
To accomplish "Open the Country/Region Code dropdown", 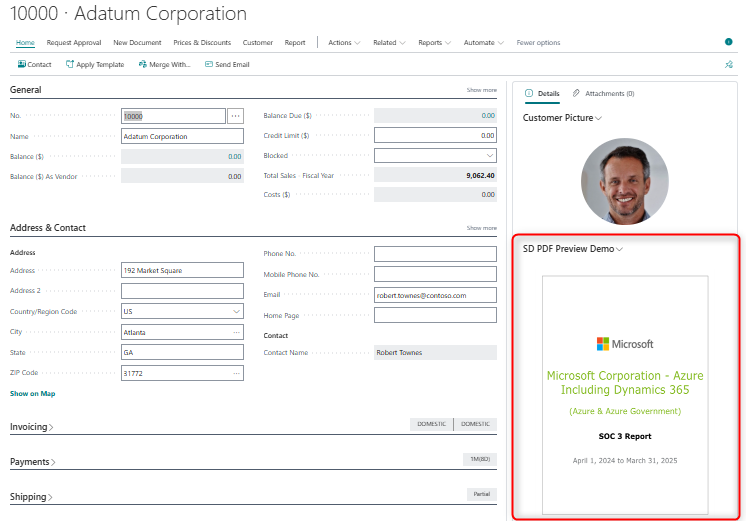I will 236,311.
